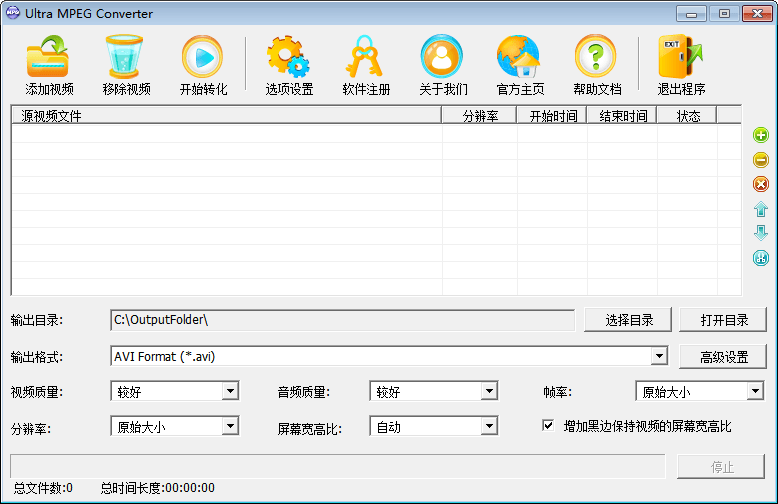The height and width of the screenshot is (504, 778).
Task: Click the 源视频文件 column header
Action: pyautogui.click(x=226, y=116)
